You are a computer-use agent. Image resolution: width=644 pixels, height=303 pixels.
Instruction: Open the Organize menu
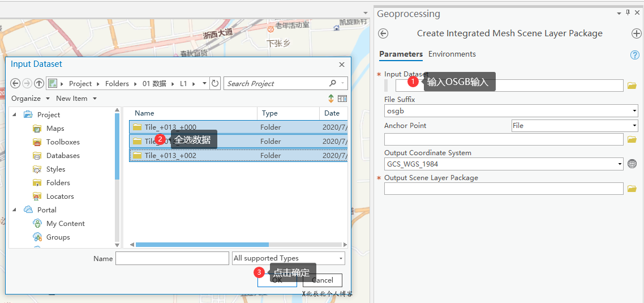30,99
